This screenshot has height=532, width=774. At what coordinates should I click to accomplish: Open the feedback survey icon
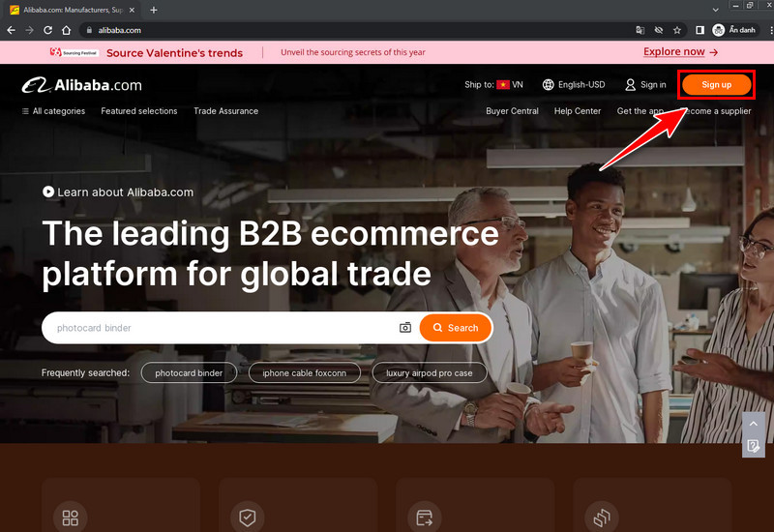[754, 446]
